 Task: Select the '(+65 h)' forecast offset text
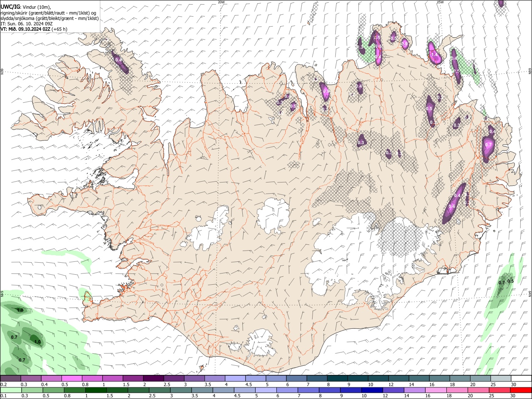tap(60, 29)
